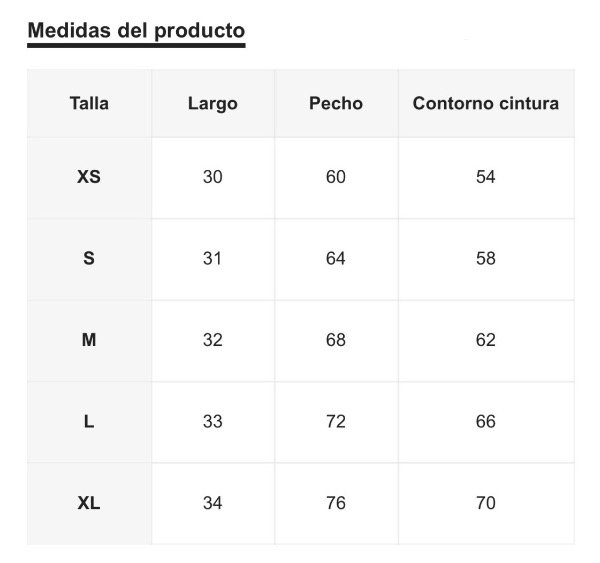Click the S size row label

pyautogui.click(x=89, y=259)
